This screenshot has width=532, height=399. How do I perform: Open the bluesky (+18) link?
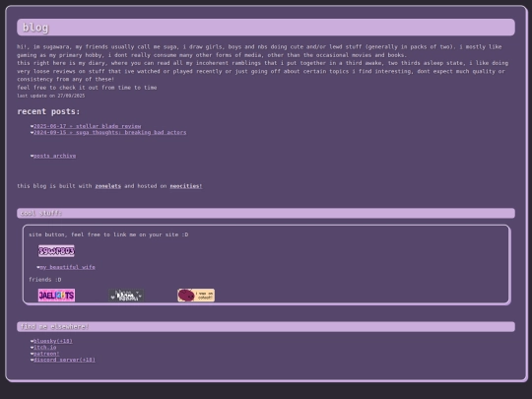coord(53,341)
